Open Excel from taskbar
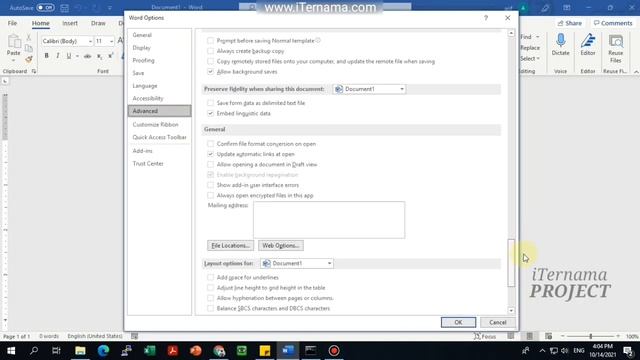Viewport: 640px width, 360px height. pyautogui.click(x=149, y=351)
